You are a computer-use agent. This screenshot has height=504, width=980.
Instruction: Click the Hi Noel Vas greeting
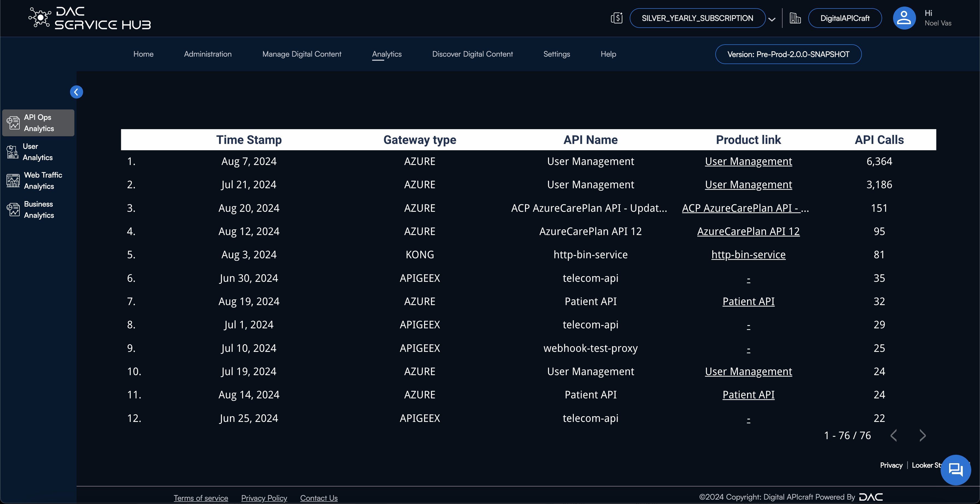coord(938,18)
